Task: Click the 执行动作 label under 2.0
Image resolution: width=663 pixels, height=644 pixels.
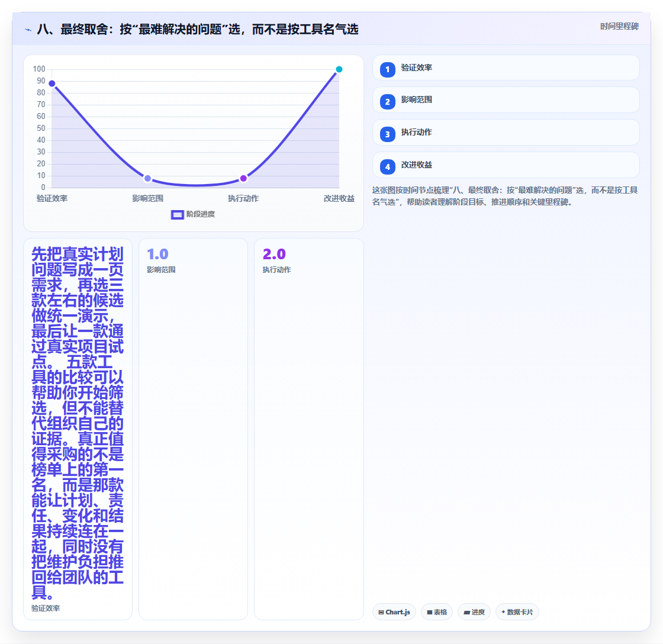Action: (276, 270)
